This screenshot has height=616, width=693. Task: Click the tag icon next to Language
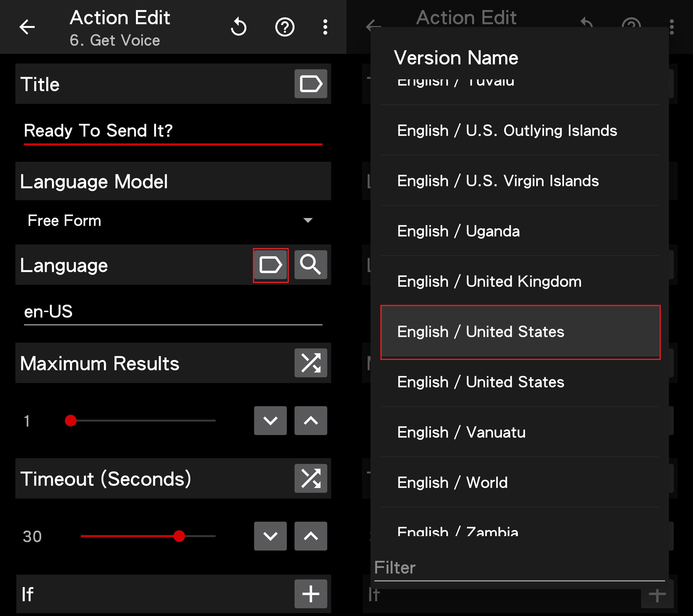(x=270, y=265)
